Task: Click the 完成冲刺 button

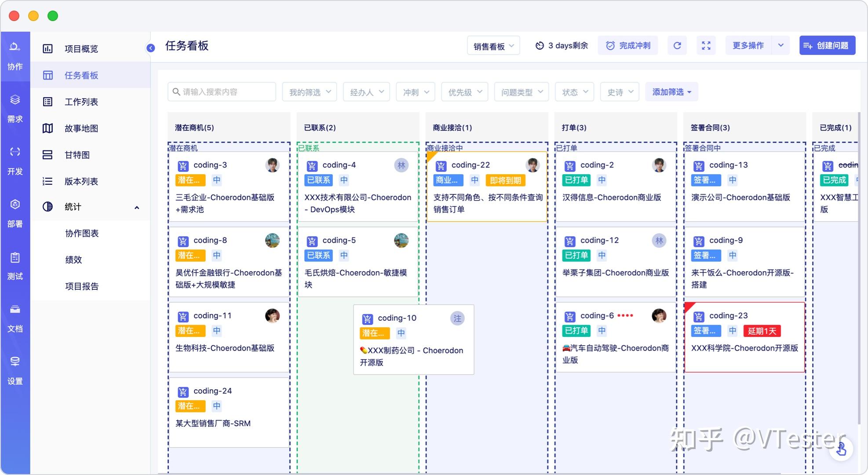Action: coord(628,45)
